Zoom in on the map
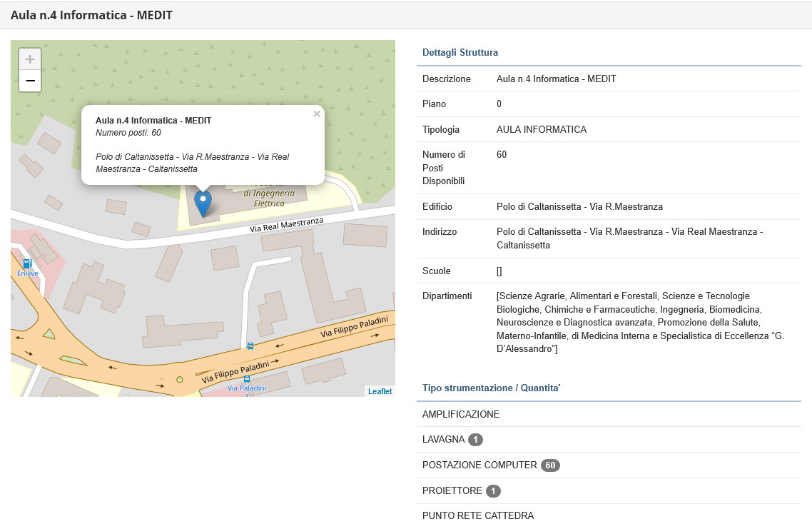The height and width of the screenshot is (524, 812). tap(30, 59)
